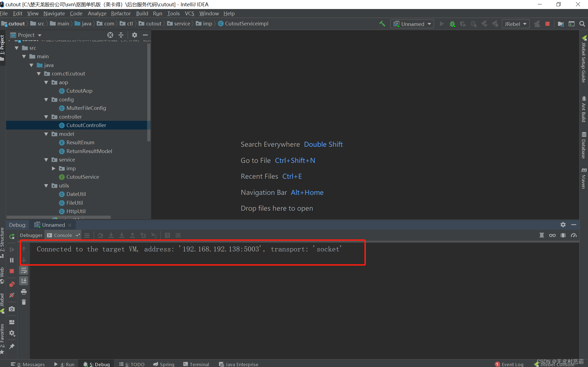Click Scroll from Source target icon
Image resolution: width=588 pixels, height=367 pixels.
(x=110, y=35)
